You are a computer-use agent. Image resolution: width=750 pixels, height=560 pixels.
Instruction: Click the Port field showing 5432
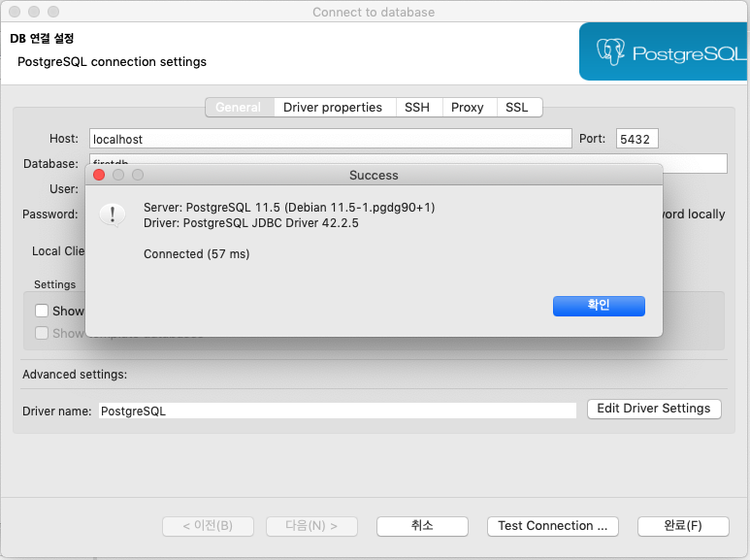click(636, 139)
